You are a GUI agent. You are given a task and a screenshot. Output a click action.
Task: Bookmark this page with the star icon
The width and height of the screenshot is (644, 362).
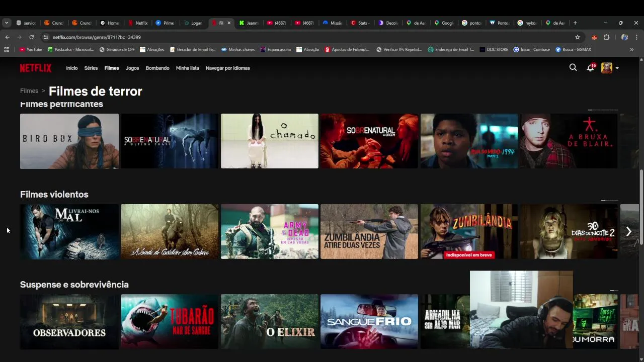578,37
